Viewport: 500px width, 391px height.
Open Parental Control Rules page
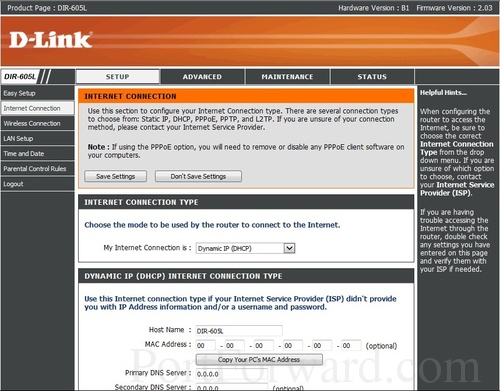[x=37, y=169]
